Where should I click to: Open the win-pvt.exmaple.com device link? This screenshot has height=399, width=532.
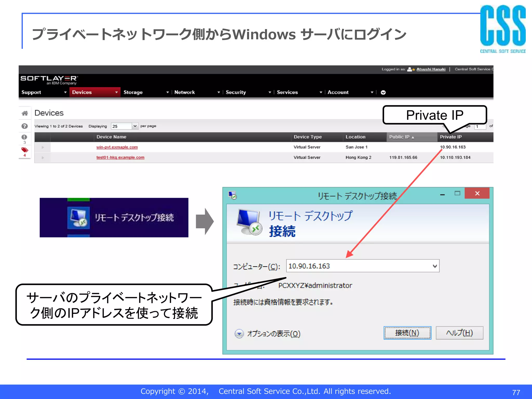117,147
